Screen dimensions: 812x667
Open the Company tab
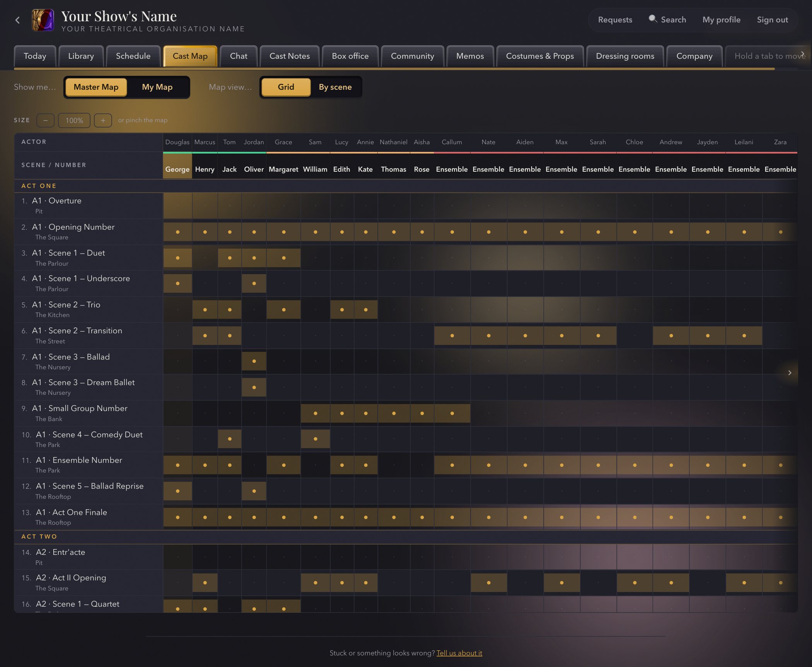tap(694, 56)
